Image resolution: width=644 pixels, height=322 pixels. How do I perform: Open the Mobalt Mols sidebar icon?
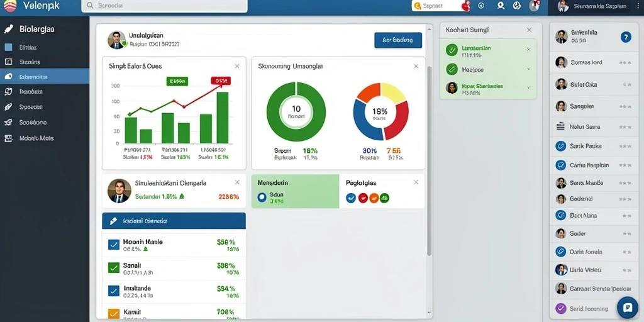tap(8, 138)
